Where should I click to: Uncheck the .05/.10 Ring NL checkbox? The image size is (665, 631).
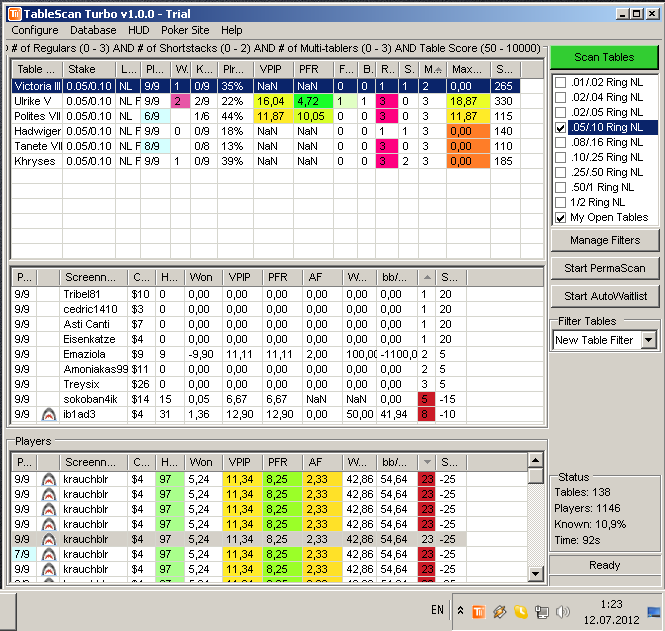coord(560,127)
